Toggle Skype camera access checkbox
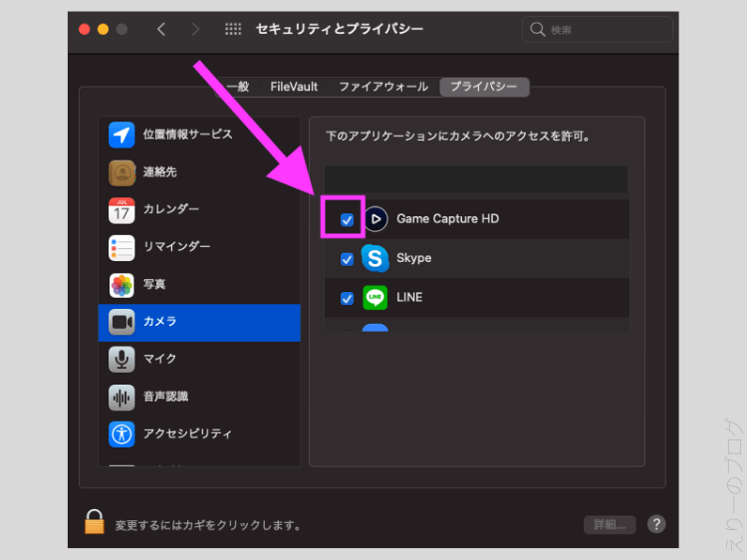This screenshot has height=560, width=747. click(347, 259)
